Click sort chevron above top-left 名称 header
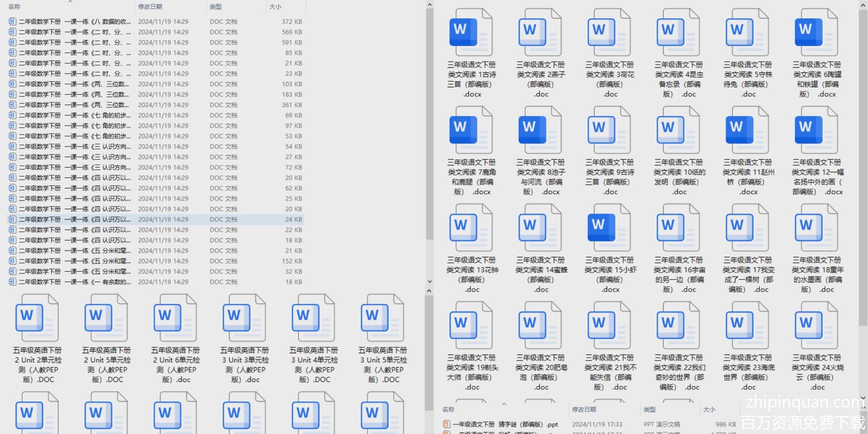Screen dimensions: 868x434 pos(70,2)
